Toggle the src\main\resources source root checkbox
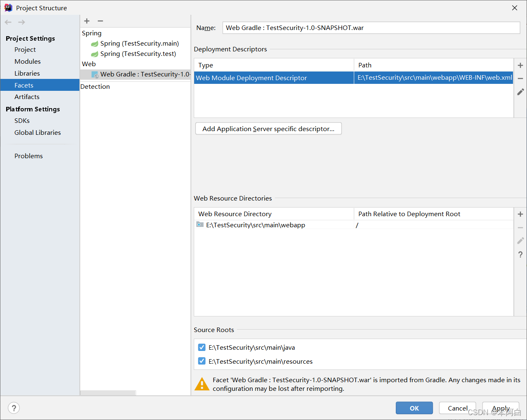Viewport: 527px width, 420px height. click(202, 361)
